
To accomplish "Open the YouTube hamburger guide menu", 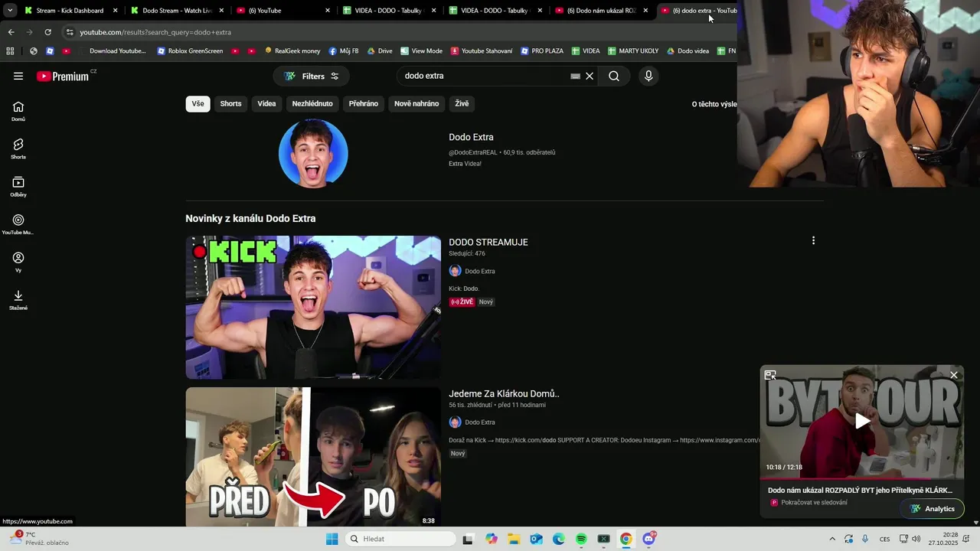I will (x=18, y=76).
